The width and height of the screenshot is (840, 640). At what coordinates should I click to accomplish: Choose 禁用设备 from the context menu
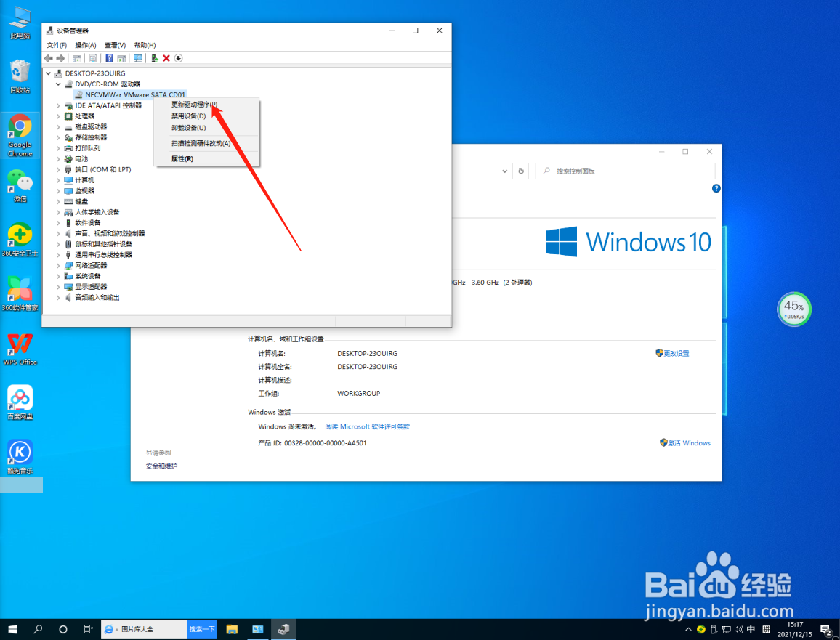190,116
